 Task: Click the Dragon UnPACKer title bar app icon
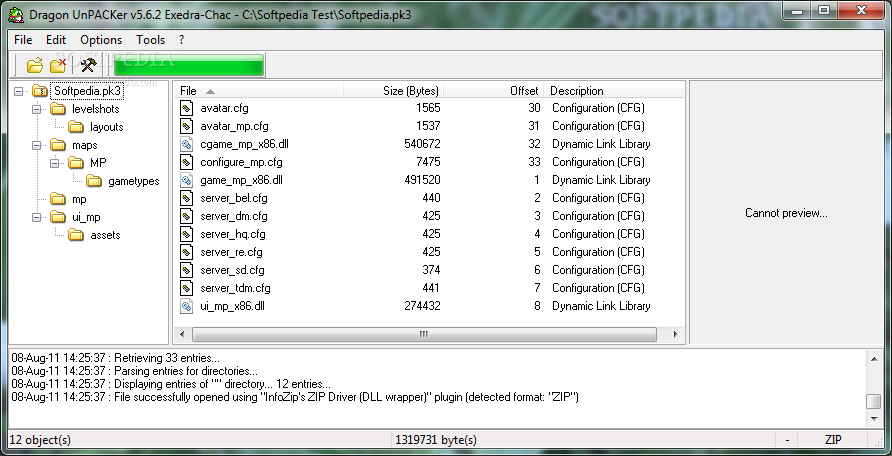pos(16,14)
